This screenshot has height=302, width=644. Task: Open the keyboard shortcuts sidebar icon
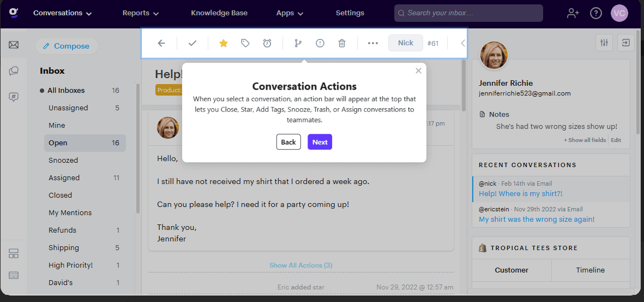pos(14,275)
